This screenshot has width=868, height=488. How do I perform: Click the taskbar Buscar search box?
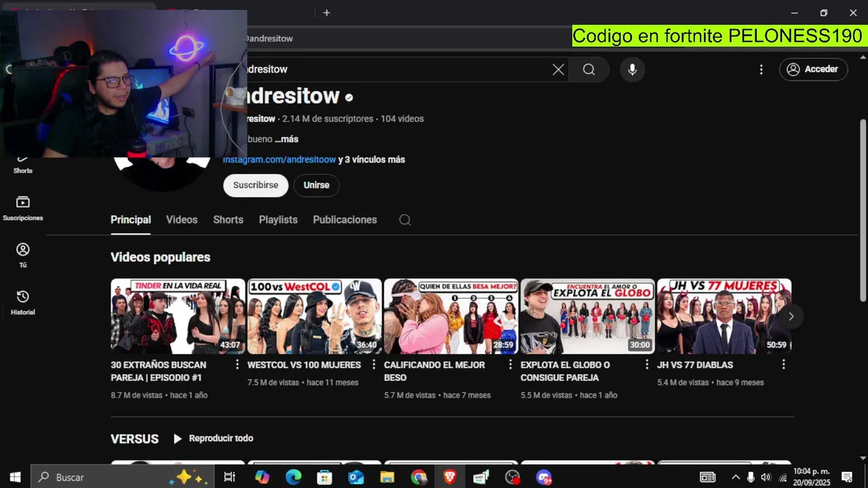click(123, 477)
